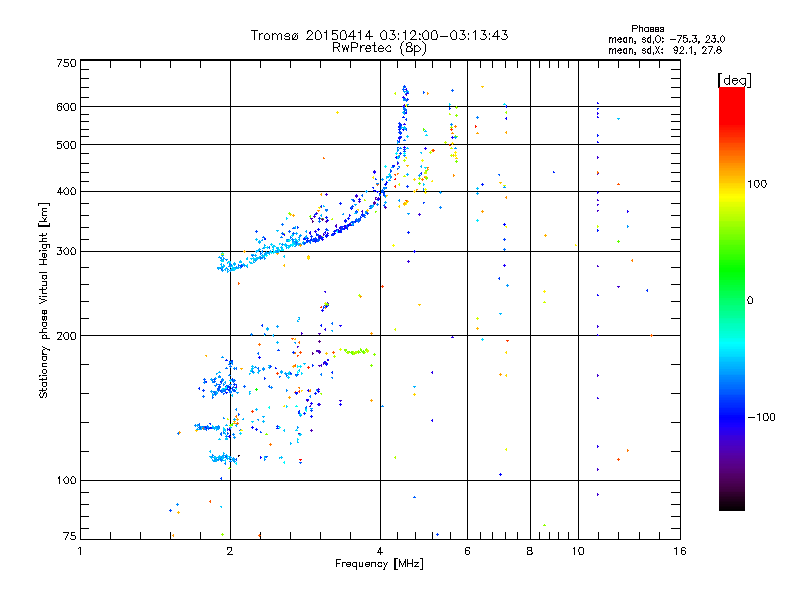Click the 'Phases' header text
Image resolution: width=800 pixels, height=600 pixels.
[647, 29]
